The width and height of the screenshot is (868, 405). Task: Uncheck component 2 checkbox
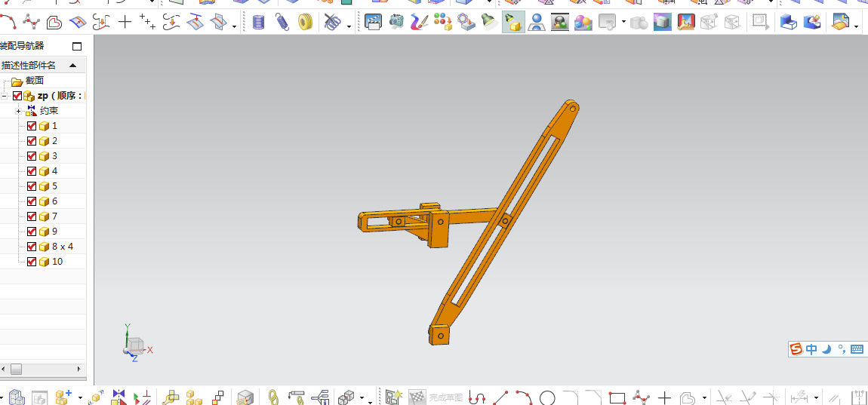point(32,140)
